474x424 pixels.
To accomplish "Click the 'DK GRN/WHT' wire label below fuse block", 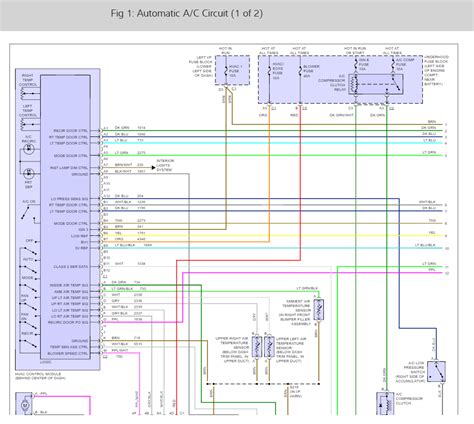I will click(x=341, y=115).
